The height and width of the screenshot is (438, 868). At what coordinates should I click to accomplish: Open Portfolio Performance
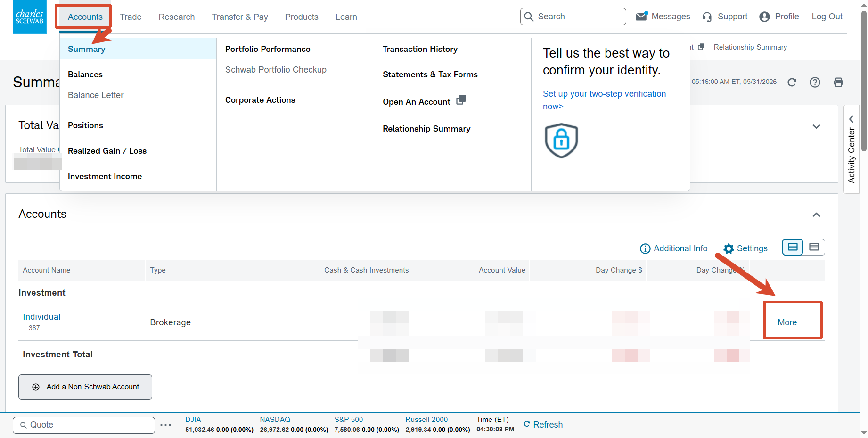268,49
